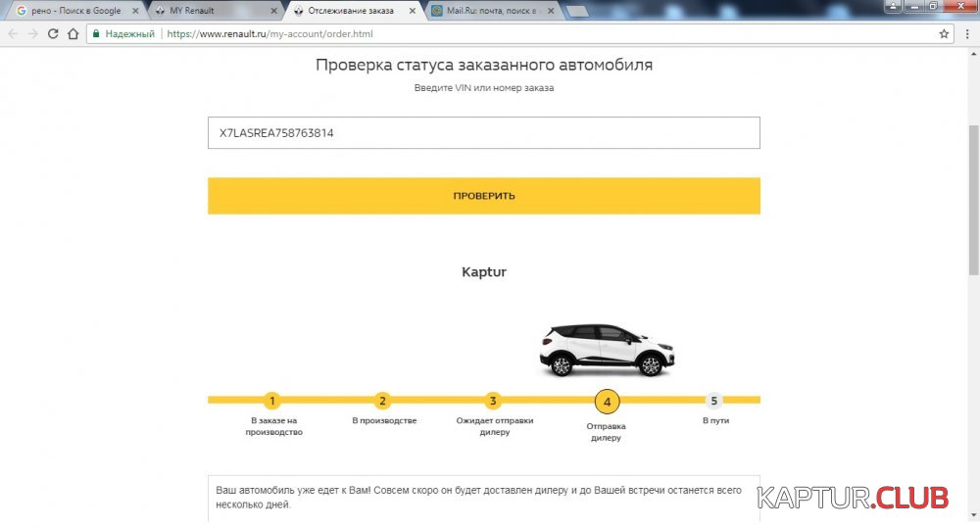This screenshot has width=980, height=528.
Task: Select step 4 'Отправка дилеру' marker
Action: 607,402
